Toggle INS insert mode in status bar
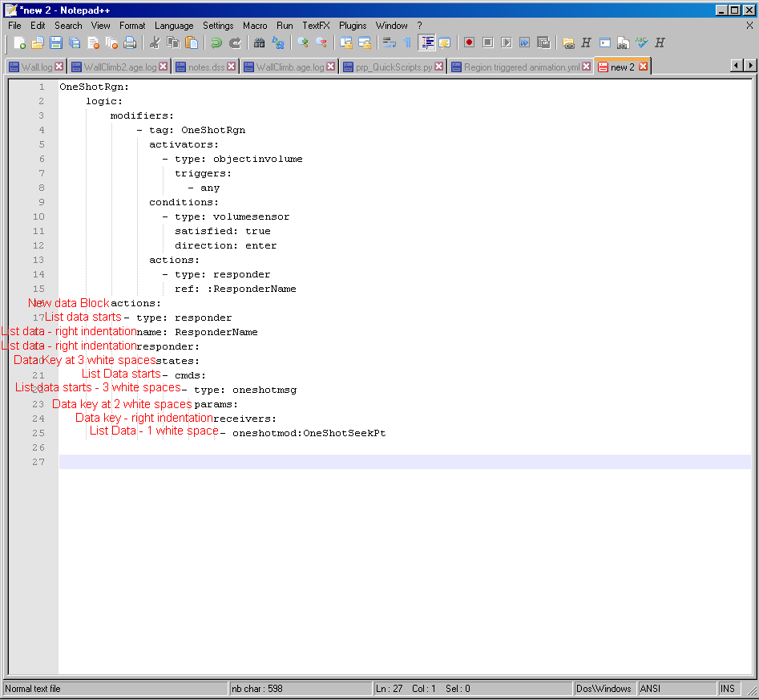The image size is (759, 700). pos(728,689)
